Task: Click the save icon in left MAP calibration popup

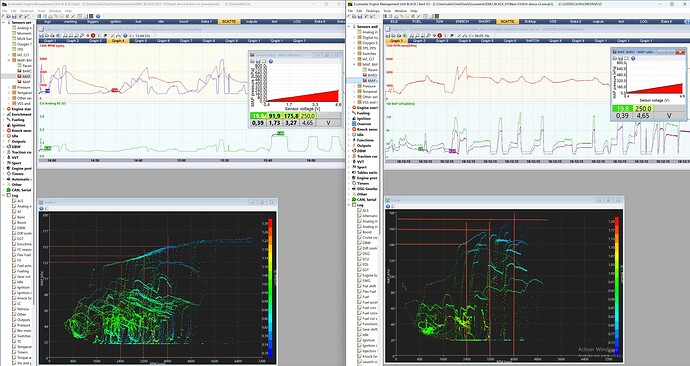Action: click(x=257, y=61)
